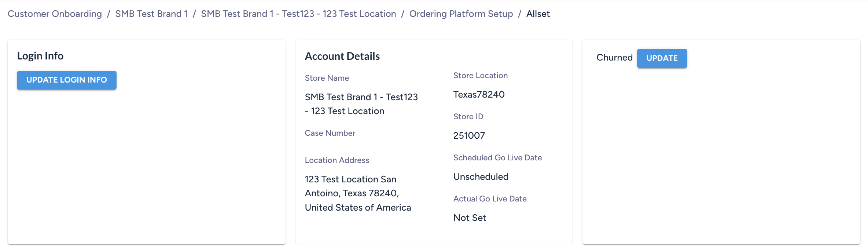
Task: Click the UPDATE button next to Churned
Action: pyautogui.click(x=662, y=58)
